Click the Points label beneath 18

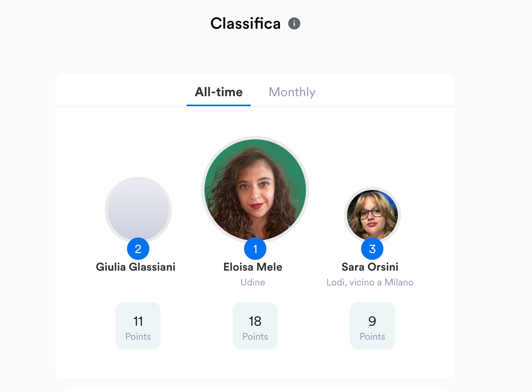pyautogui.click(x=255, y=337)
